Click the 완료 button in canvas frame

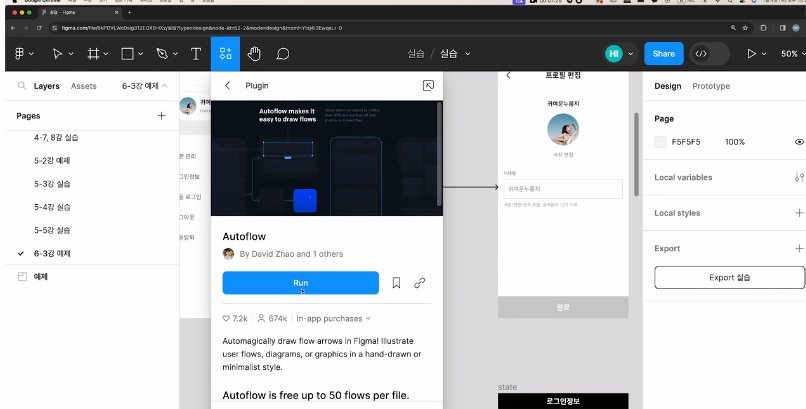pyautogui.click(x=563, y=307)
